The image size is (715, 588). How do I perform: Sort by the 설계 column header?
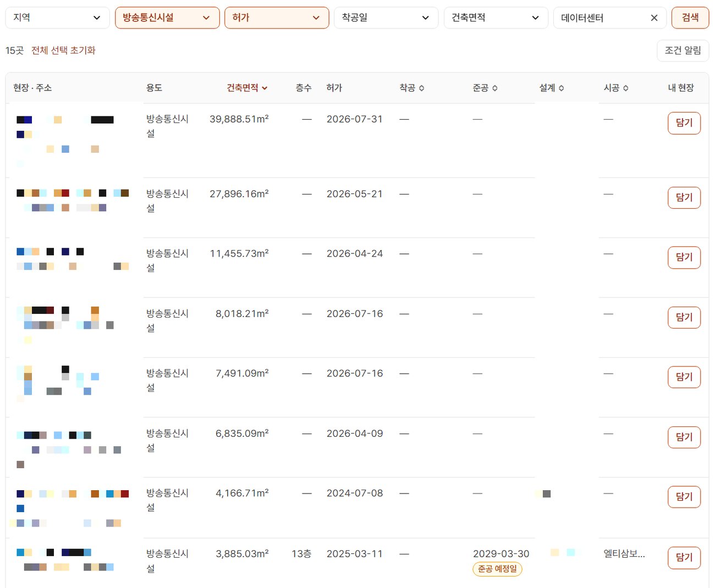[552, 88]
